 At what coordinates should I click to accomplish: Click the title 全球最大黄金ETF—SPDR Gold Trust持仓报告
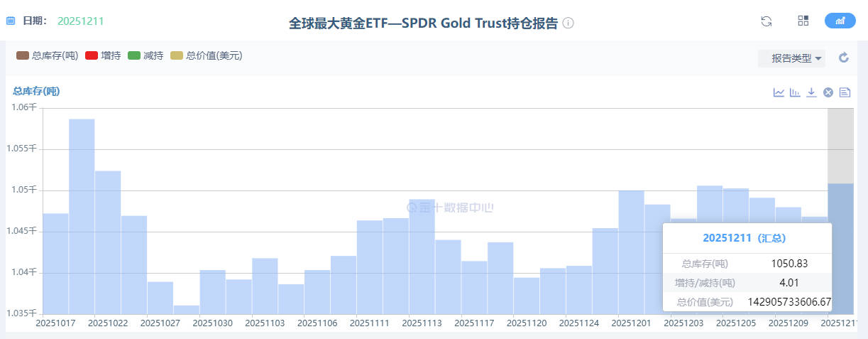[423, 23]
